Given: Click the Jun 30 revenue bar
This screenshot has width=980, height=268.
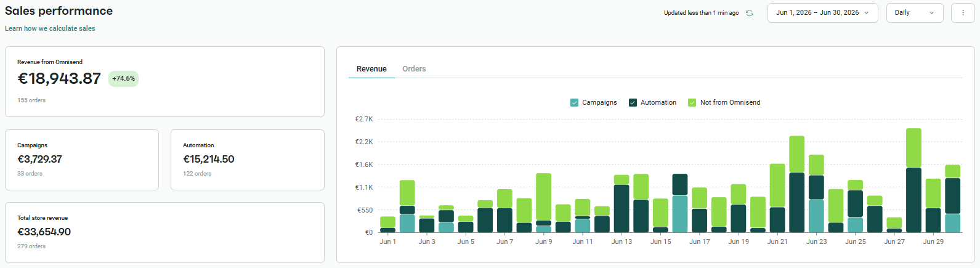Looking at the screenshot, I should click(953, 198).
